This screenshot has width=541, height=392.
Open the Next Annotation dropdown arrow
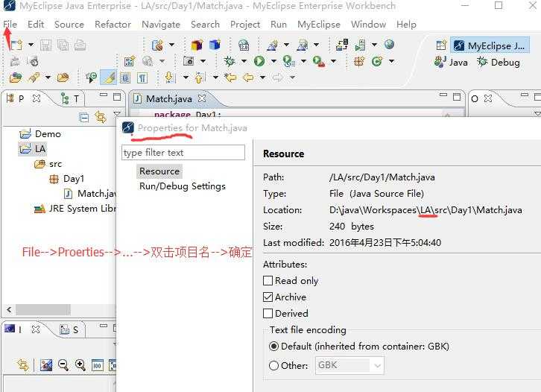(x=186, y=78)
